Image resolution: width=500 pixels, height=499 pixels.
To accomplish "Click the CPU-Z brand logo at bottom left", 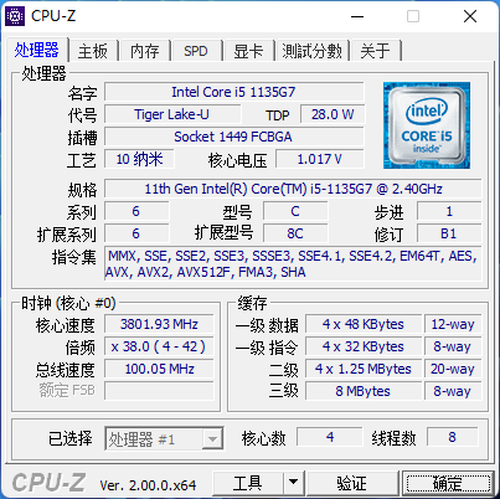I will (x=49, y=482).
